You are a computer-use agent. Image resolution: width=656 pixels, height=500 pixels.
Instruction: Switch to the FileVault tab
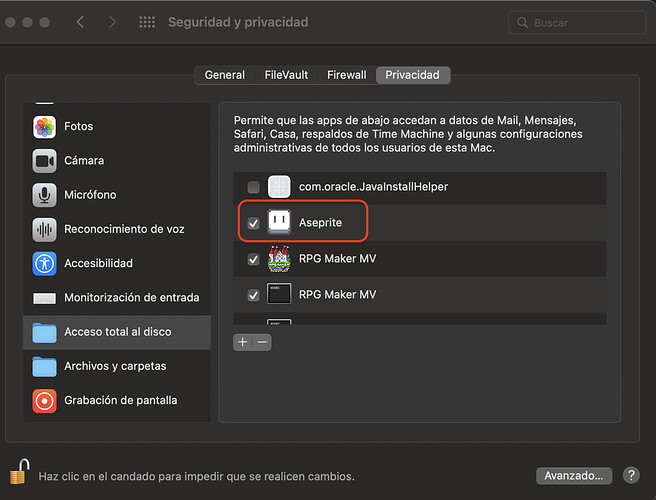[286, 75]
